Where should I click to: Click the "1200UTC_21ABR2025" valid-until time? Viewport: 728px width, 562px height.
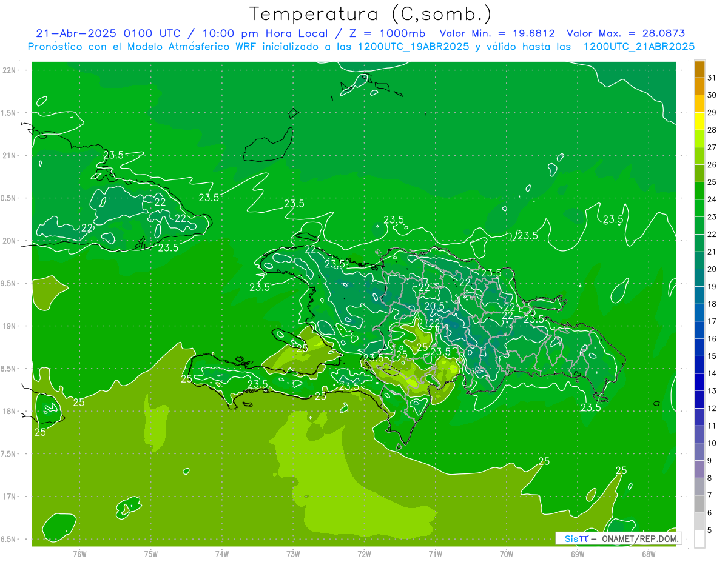[x=639, y=47]
